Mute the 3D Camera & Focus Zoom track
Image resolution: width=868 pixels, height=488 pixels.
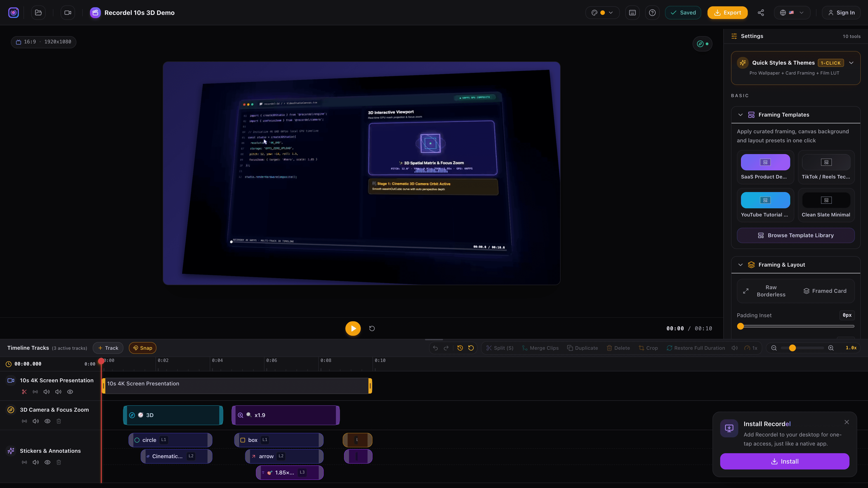tap(36, 421)
